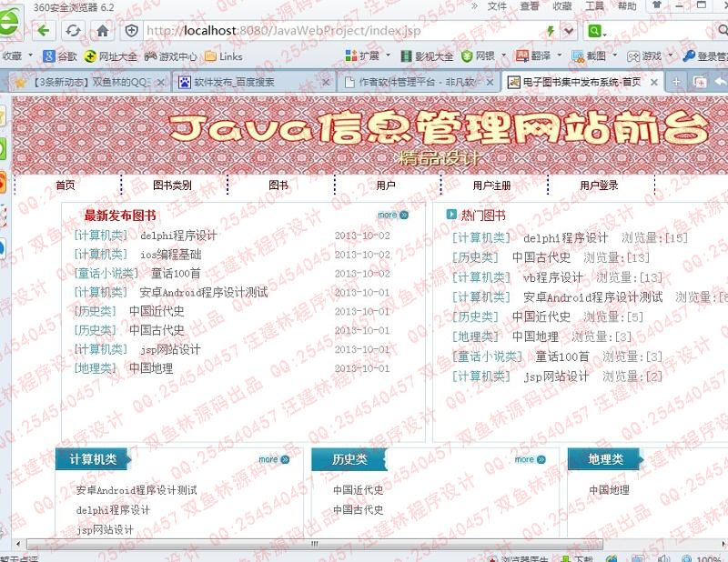The image size is (728, 562).
Task: Open 中国地理 under 地理类 section
Action: tap(609, 490)
